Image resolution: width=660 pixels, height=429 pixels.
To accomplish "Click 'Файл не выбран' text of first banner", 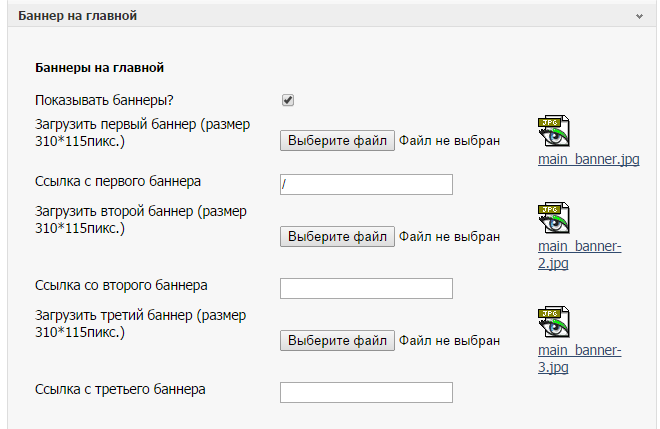I will (x=449, y=141).
